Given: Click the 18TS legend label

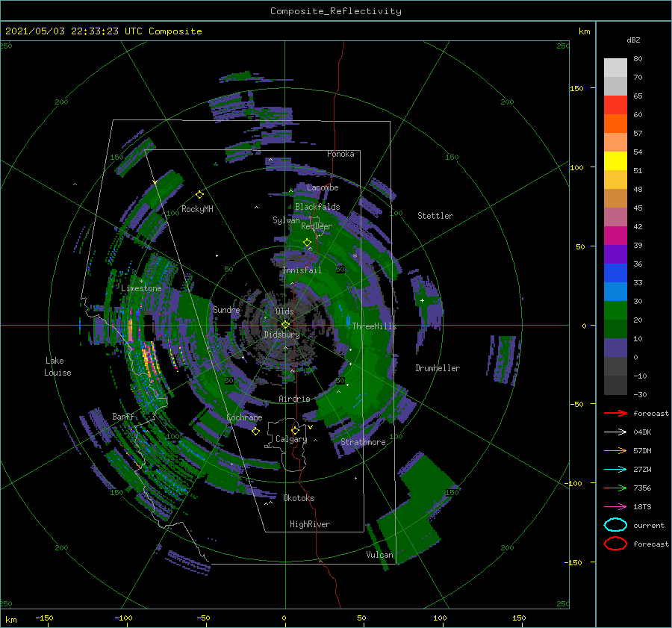Looking at the screenshot, I should 642,507.
